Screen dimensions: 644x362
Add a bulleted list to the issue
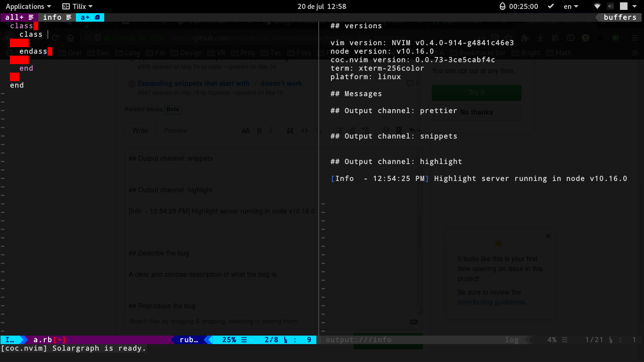(x=339, y=131)
